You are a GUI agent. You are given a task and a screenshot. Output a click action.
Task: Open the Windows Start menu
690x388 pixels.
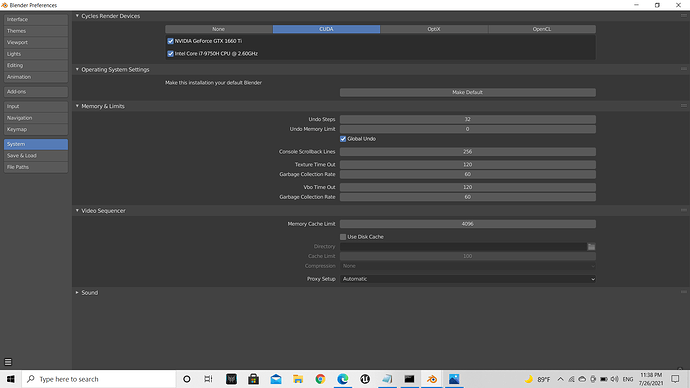(x=11, y=379)
